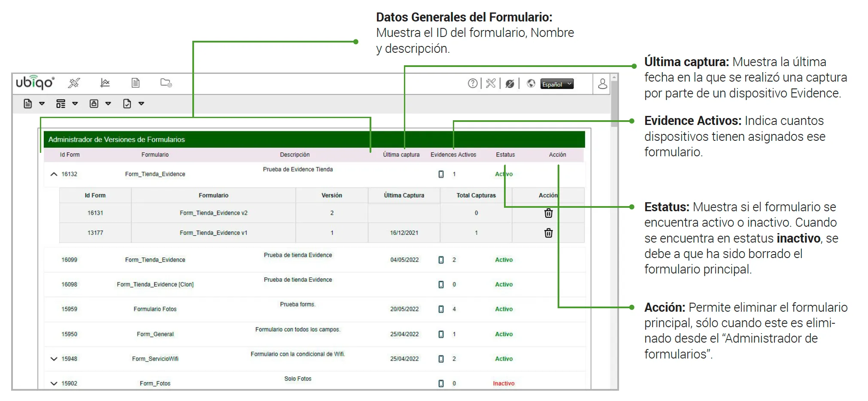Click the globe language icon
Viewport: 868px width, 401px height.
click(531, 83)
